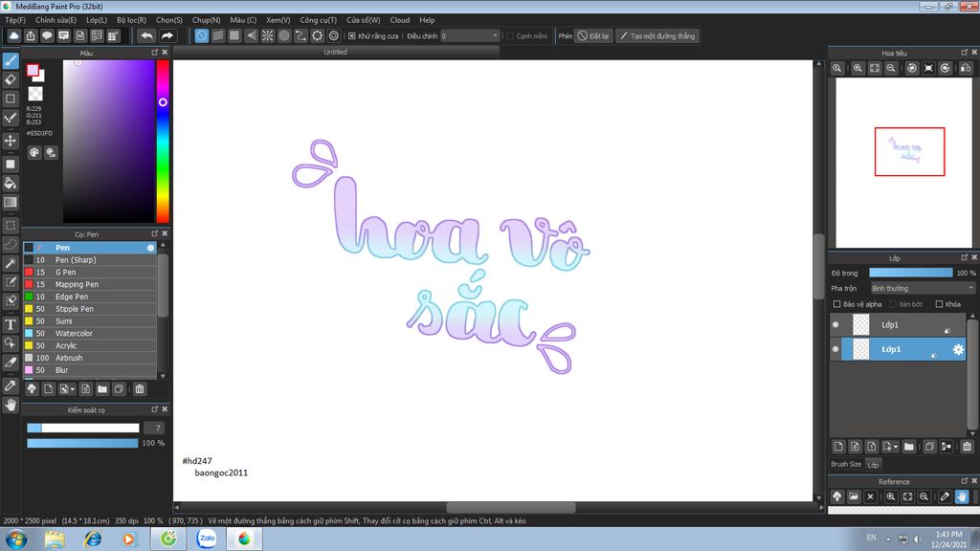The height and width of the screenshot is (551, 980).
Task: Click the Undo arrow
Action: pos(146,36)
